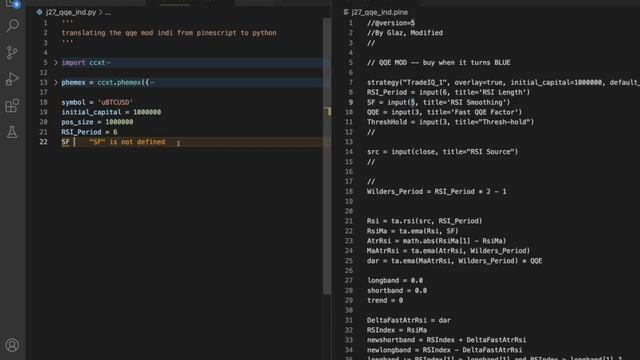Click RSI_Period = input(6 line in pine
This screenshot has width=640, height=360.
[448, 92]
